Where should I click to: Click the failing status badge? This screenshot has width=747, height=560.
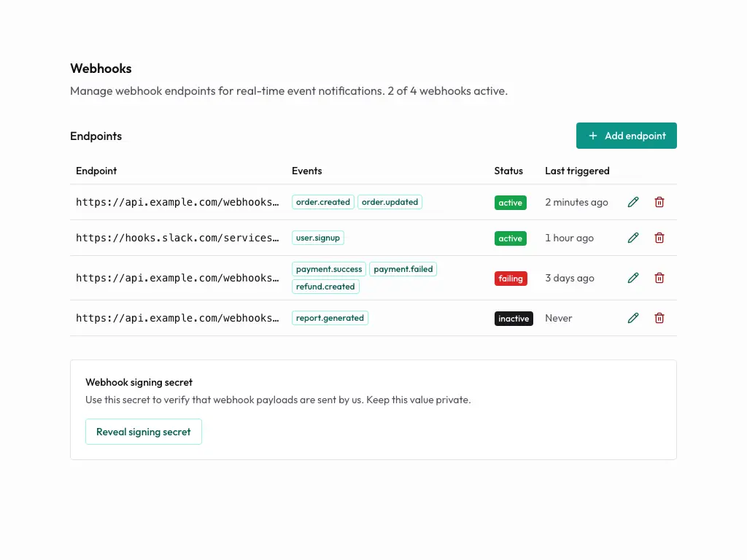[x=510, y=278]
